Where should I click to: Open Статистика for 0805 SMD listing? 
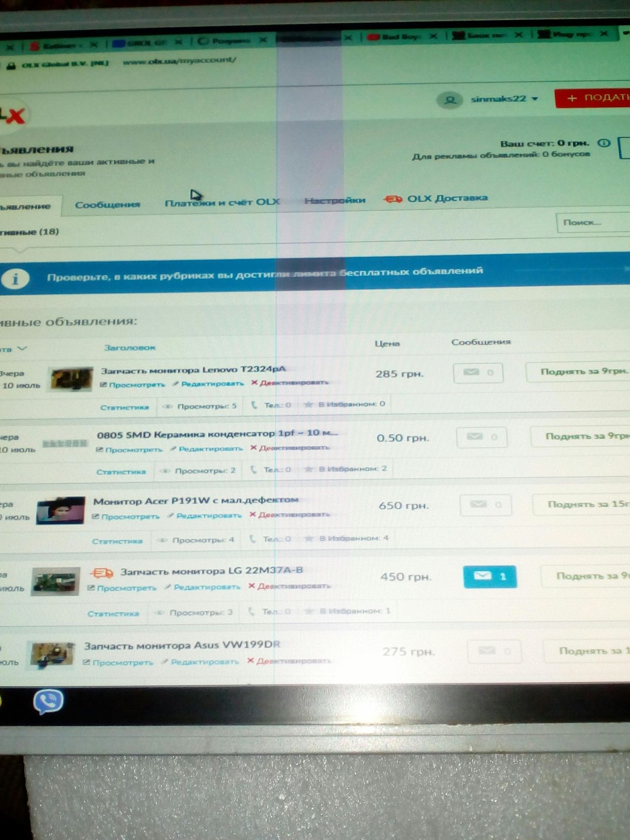pyautogui.click(x=121, y=471)
